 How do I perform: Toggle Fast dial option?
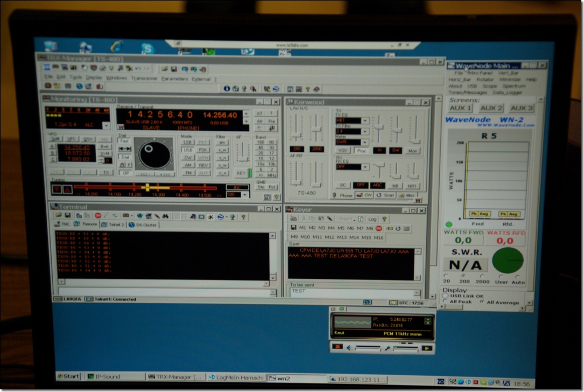click(124, 141)
